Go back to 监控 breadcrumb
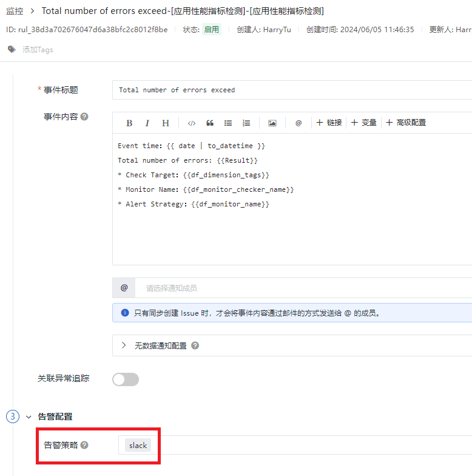This screenshot has height=476, width=472. pos(15,11)
